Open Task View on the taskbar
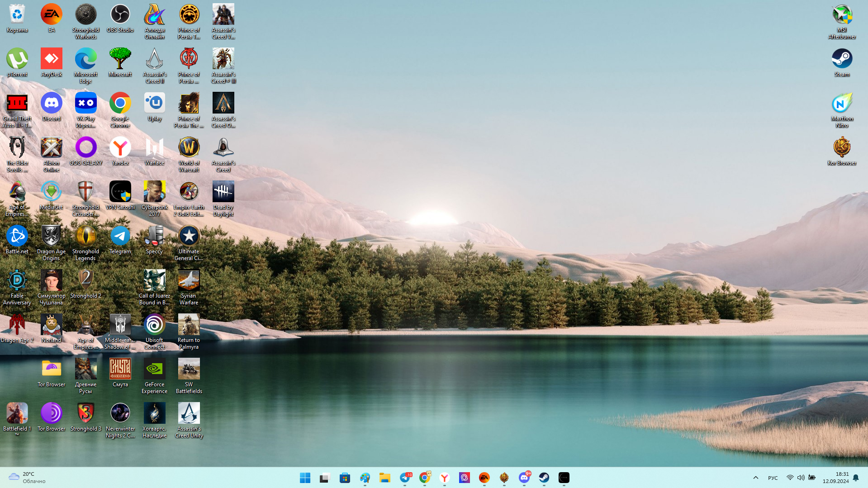 click(325, 478)
